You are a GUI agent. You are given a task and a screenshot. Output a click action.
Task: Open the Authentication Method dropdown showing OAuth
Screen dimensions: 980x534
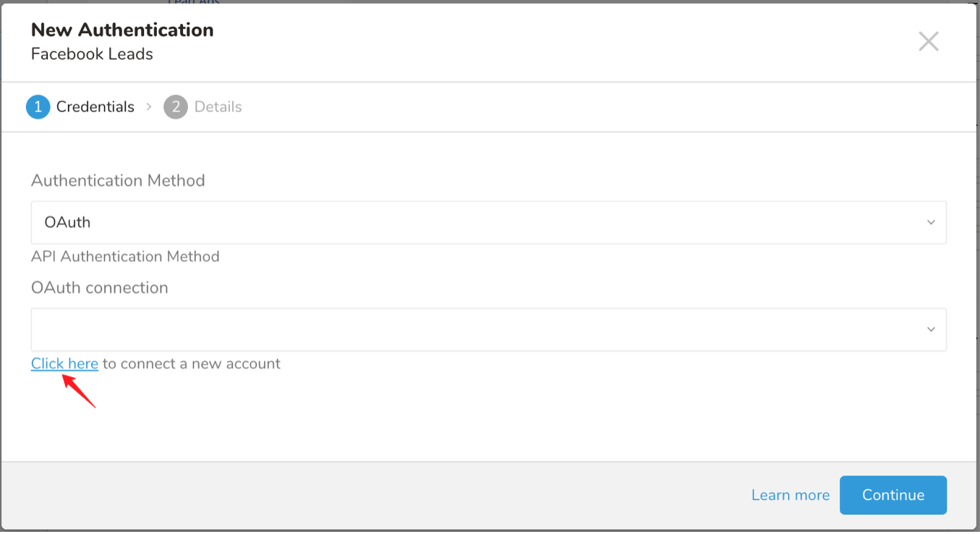(x=477, y=223)
